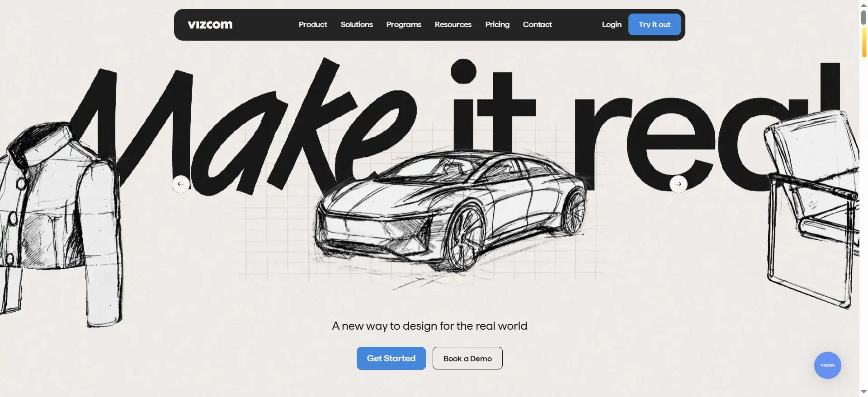Open the Product menu
This screenshot has width=868, height=397.
(x=312, y=24)
